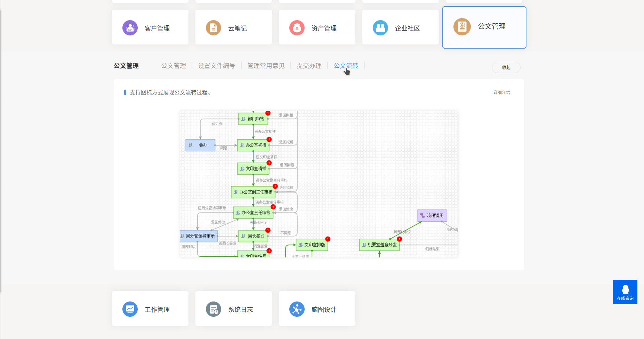
Task: Collapse the panel with 收起 button
Action: (506, 67)
